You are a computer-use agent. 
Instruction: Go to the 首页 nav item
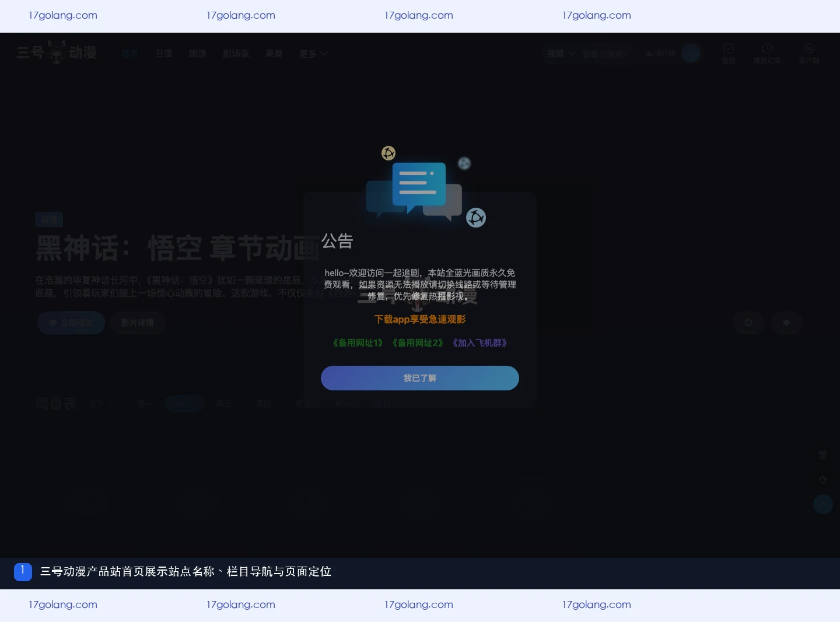130,54
